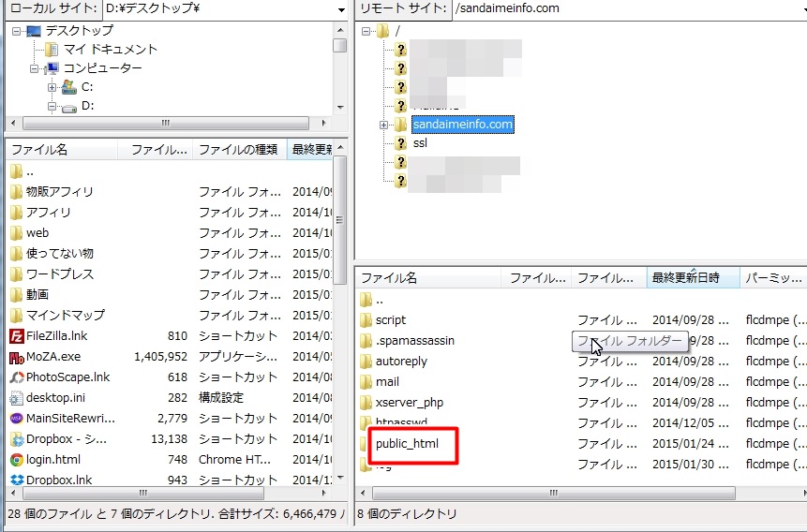This screenshot has width=807, height=532.
Task: Select the FileZilla.lnk shortcut icon
Action: click(x=17, y=336)
